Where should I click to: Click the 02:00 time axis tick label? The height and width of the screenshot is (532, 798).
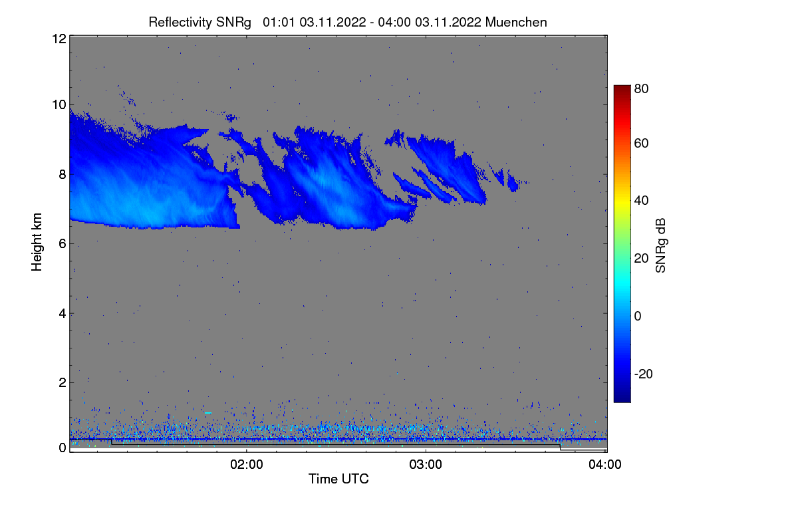pyautogui.click(x=247, y=465)
